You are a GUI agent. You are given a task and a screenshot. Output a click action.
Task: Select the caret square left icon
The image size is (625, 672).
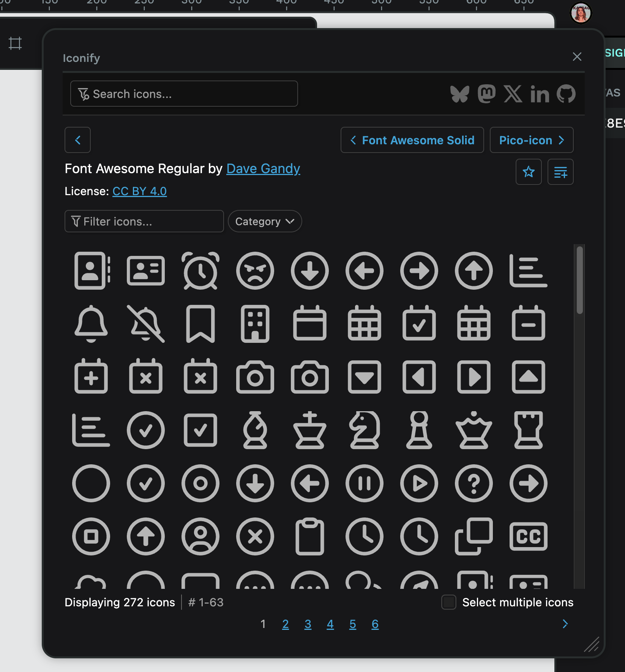pos(419,377)
